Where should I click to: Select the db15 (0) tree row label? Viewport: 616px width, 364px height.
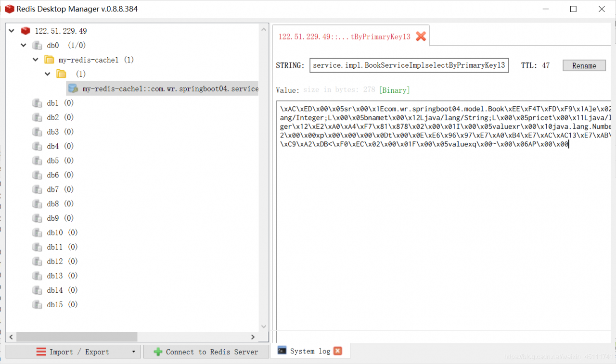(62, 305)
